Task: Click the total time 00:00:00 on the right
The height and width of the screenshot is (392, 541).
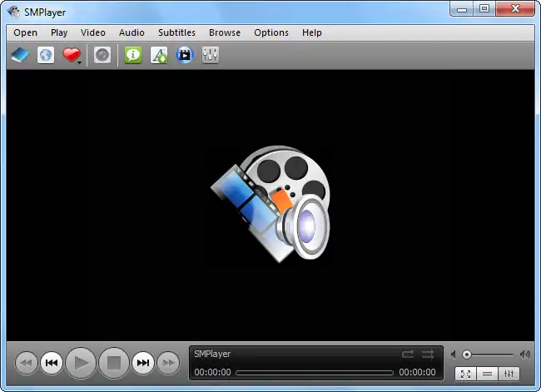Action: click(418, 372)
